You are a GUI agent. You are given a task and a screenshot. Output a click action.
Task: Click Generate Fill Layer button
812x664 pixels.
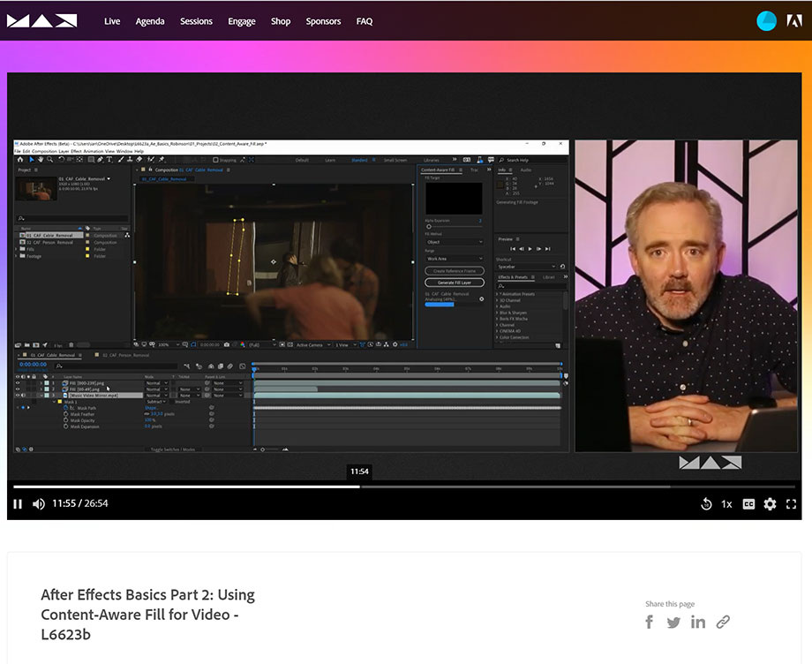pos(455,283)
